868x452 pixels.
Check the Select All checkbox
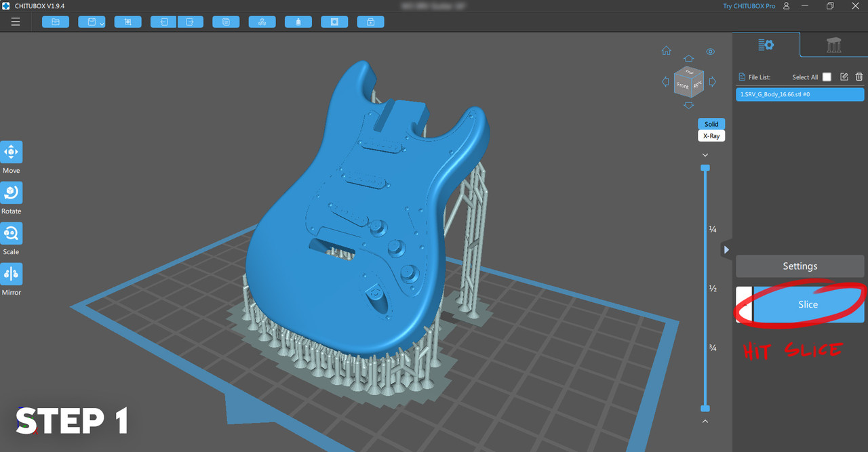pos(827,77)
